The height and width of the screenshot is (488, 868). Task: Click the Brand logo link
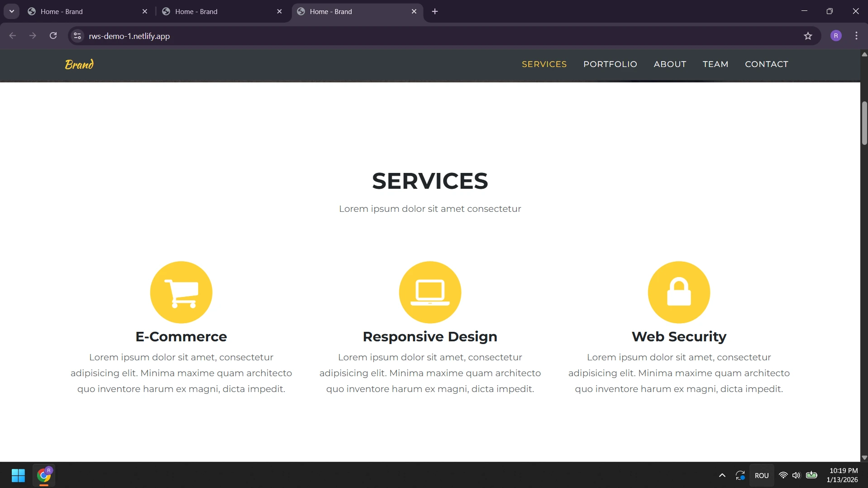[x=79, y=64]
